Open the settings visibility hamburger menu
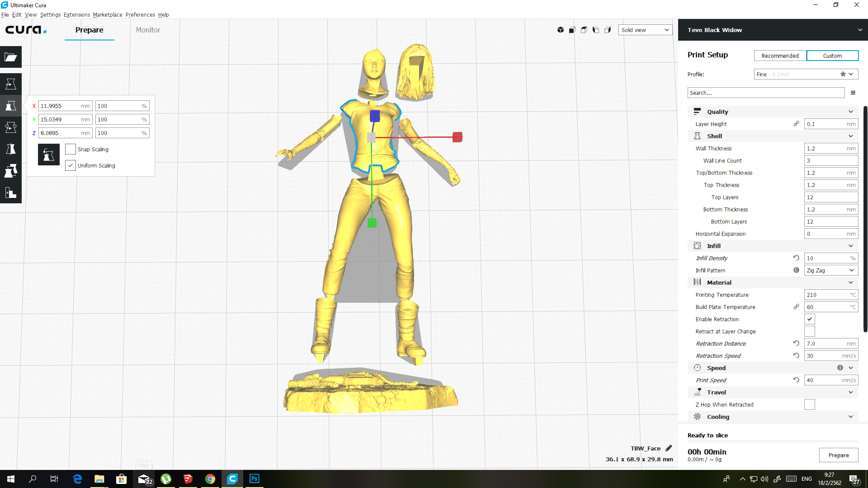The image size is (868, 488). point(853,93)
